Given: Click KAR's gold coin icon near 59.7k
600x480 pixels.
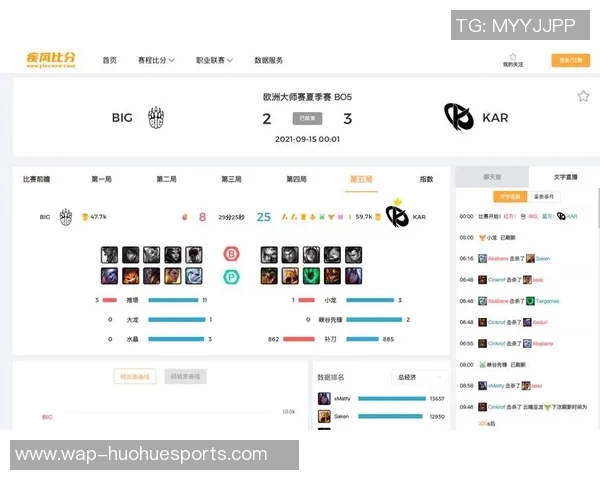Looking at the screenshot, I should pyautogui.click(x=378, y=217).
